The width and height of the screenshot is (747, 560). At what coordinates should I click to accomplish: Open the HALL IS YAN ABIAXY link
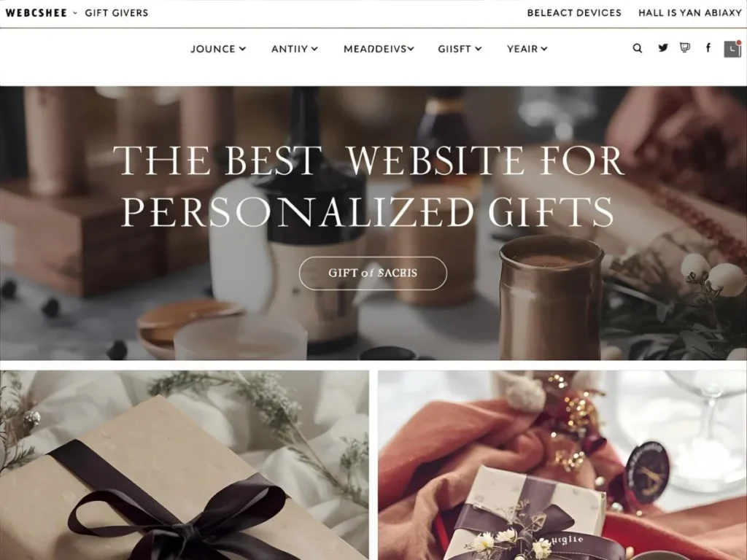690,13
